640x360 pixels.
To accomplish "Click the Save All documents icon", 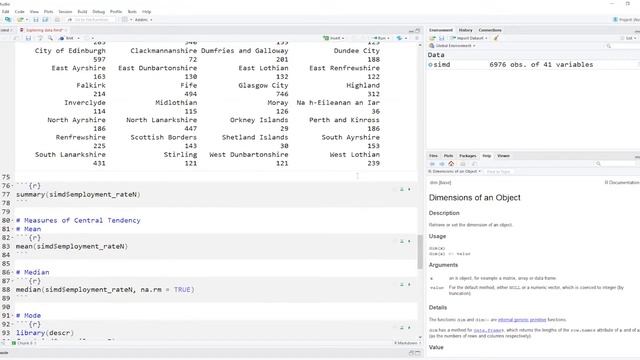I will (x=45, y=20).
